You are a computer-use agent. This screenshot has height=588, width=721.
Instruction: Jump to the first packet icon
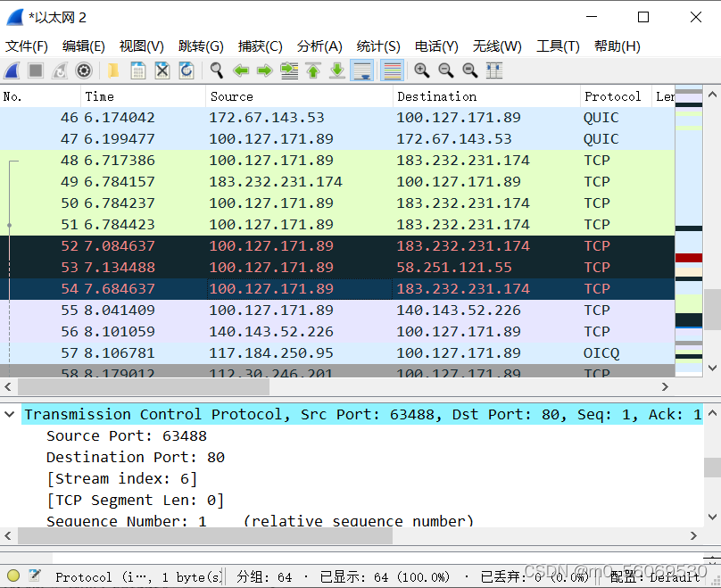click(313, 70)
